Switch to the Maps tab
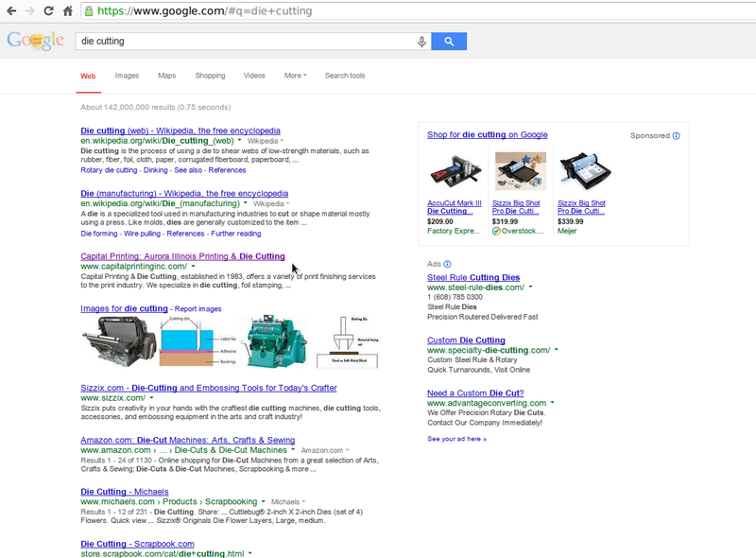The height and width of the screenshot is (558, 756). 167,76
